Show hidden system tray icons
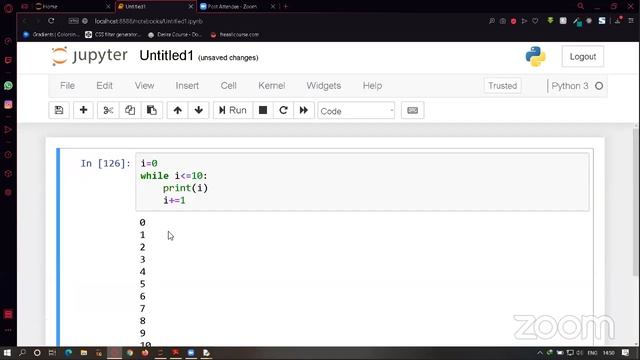640x360 pixels. pos(540,353)
